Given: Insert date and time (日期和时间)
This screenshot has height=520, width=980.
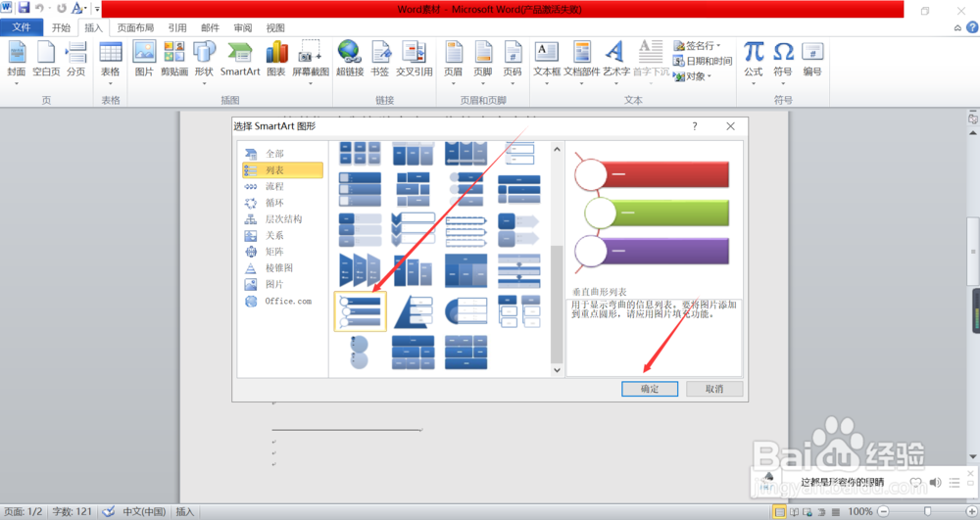Looking at the screenshot, I should pyautogui.click(x=703, y=61).
